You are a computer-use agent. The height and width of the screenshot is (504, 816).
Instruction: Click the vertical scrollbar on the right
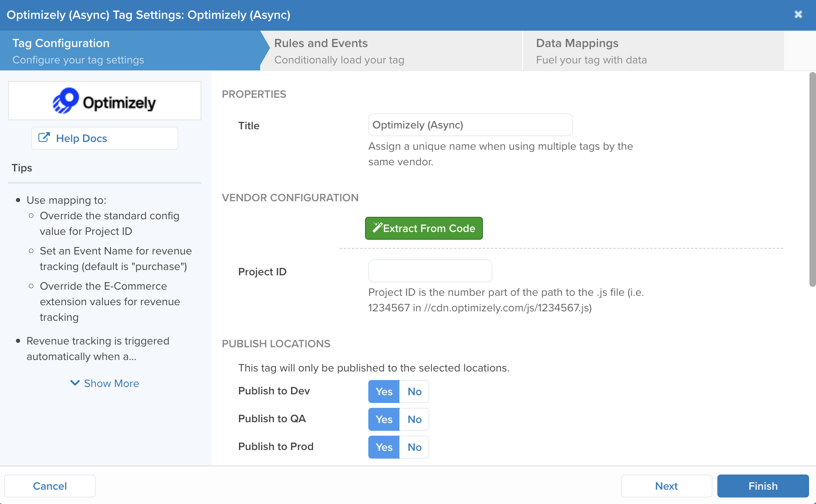[812, 180]
